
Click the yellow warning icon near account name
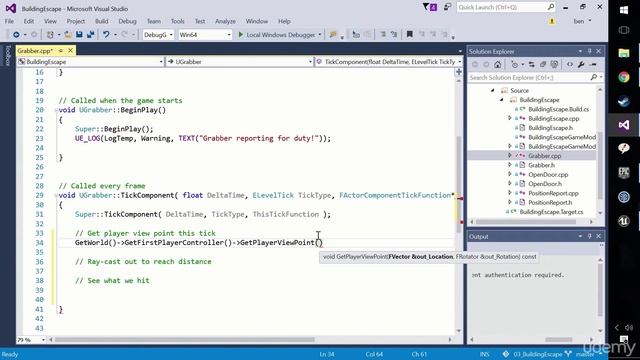click(x=552, y=21)
